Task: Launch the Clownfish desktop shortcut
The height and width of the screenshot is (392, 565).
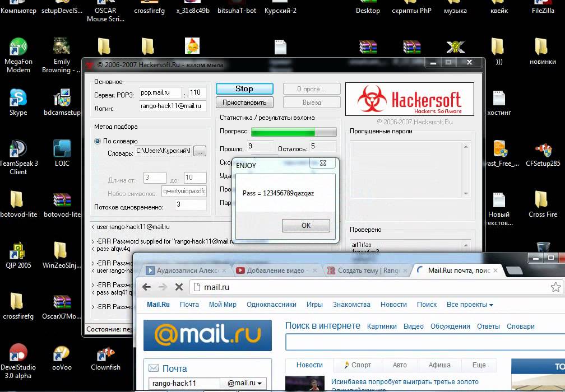Action: tap(105, 357)
